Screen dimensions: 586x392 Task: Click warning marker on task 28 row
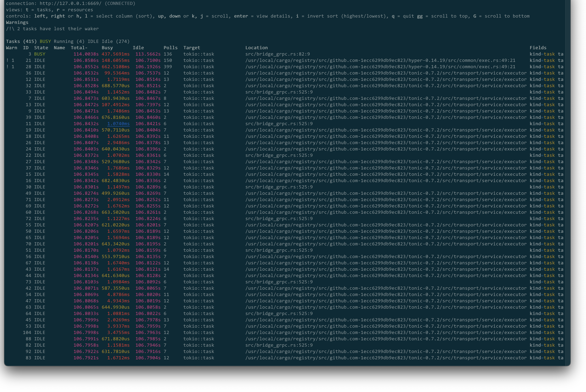10,67
